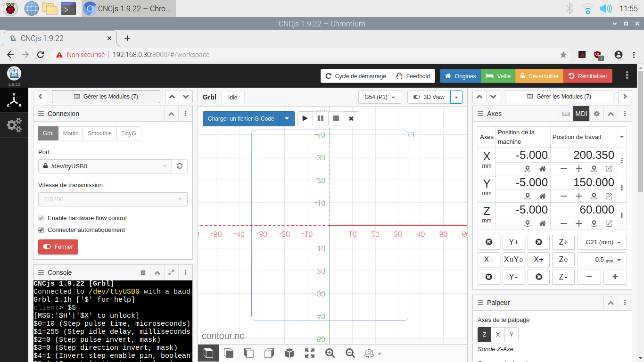This screenshot has width=644, height=362.
Task: Open the terminal from the taskbar
Action: (69, 8)
